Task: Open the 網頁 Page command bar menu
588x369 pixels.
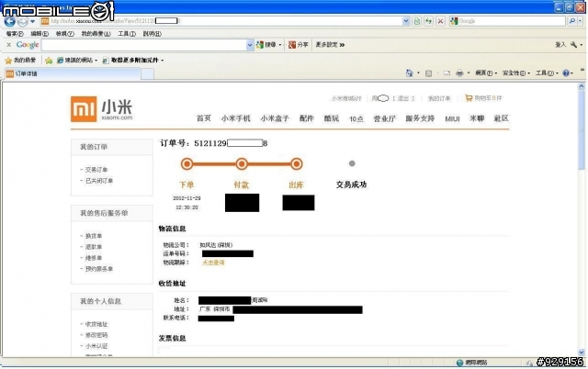Action: tap(486, 73)
